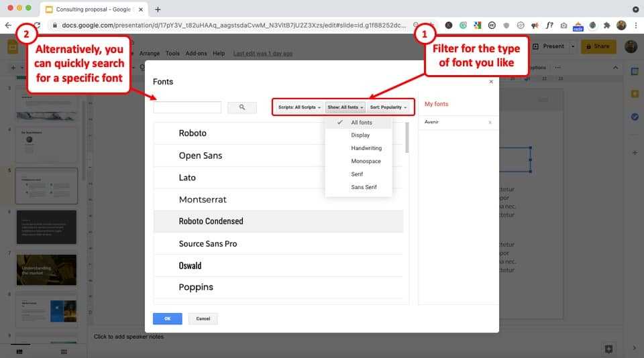The image size is (644, 358).
Task: Select Sans Serif filter option
Action: tap(364, 188)
